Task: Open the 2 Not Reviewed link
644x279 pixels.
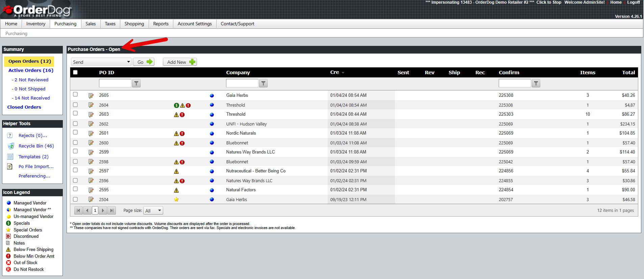Action: pyautogui.click(x=31, y=80)
